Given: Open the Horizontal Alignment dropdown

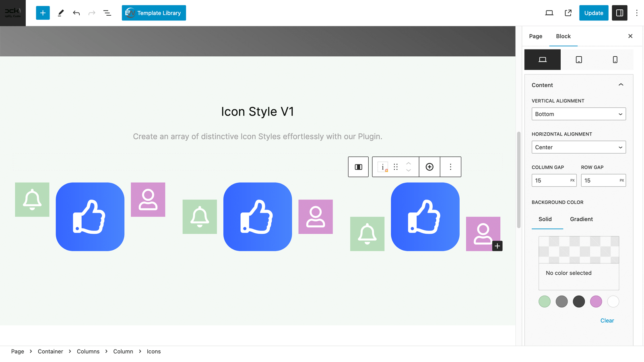Looking at the screenshot, I should tap(578, 147).
